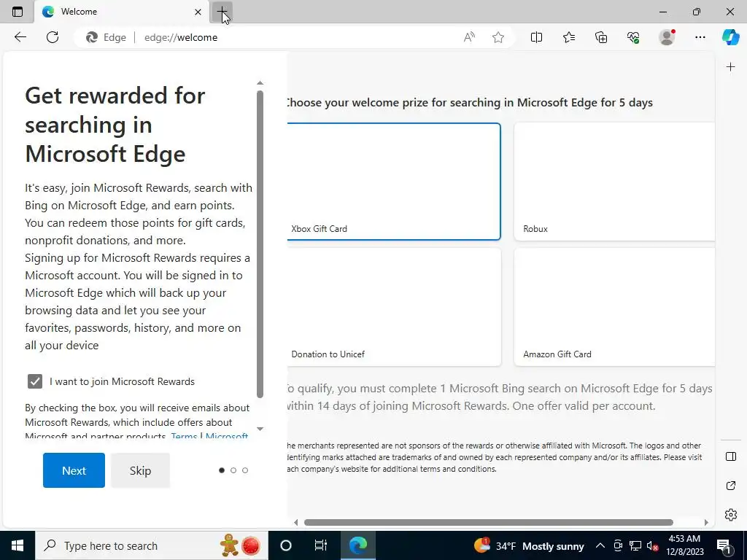Open Task View on the taskbar

click(321, 545)
